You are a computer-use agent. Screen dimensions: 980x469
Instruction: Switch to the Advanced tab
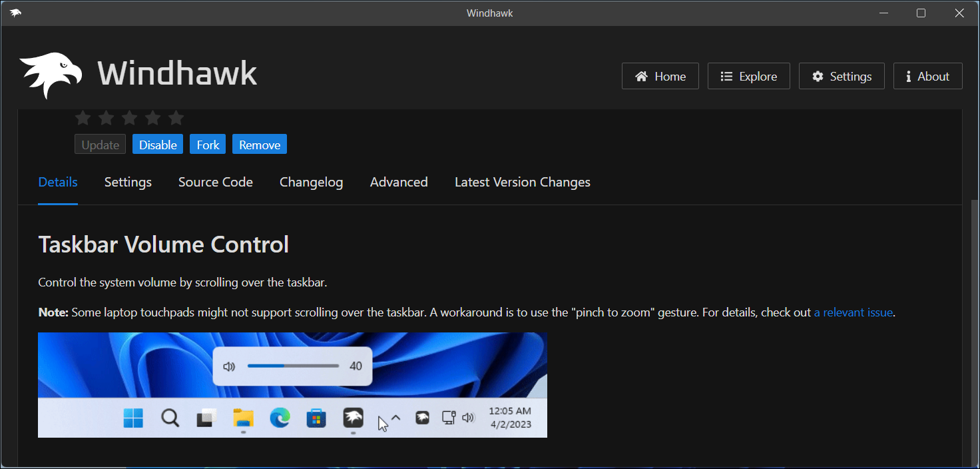coord(399,182)
